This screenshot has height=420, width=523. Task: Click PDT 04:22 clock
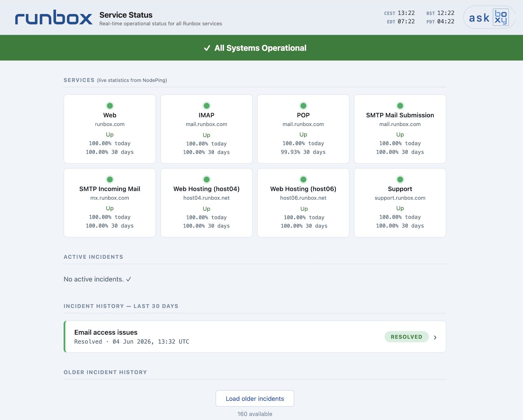click(x=440, y=22)
